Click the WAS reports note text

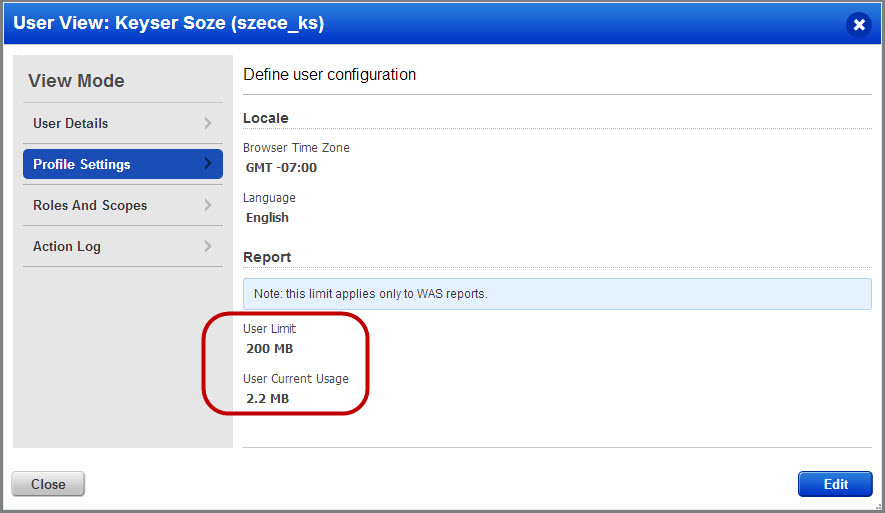[371, 294]
